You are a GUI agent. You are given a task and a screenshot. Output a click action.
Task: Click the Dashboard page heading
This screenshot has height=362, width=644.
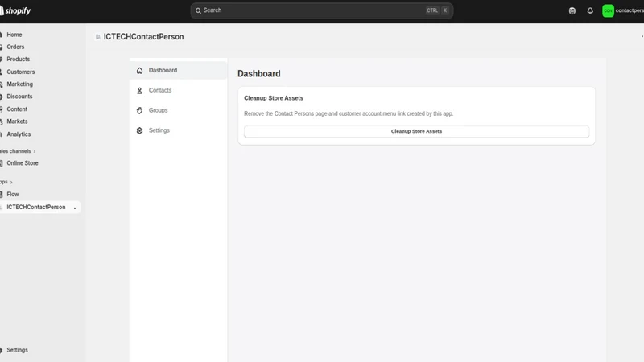(x=258, y=73)
